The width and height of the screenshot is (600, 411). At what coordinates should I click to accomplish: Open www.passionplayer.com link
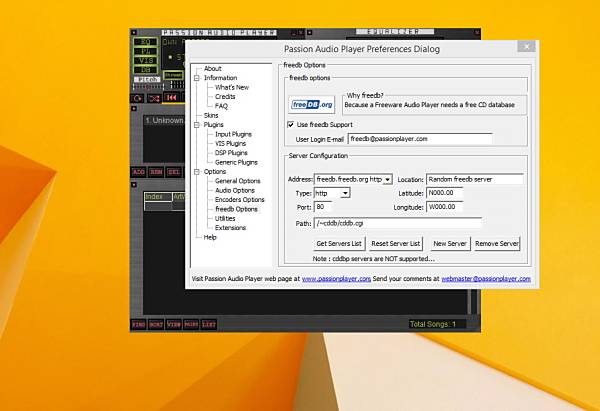click(x=336, y=279)
